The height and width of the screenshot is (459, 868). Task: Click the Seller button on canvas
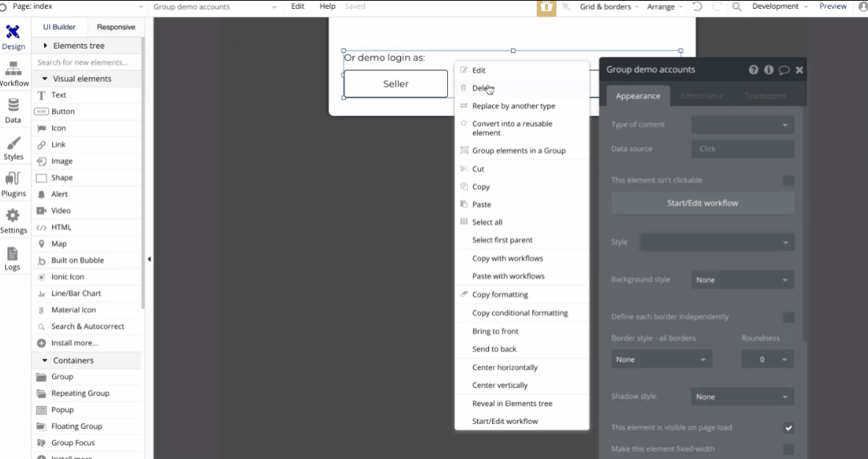coord(395,84)
